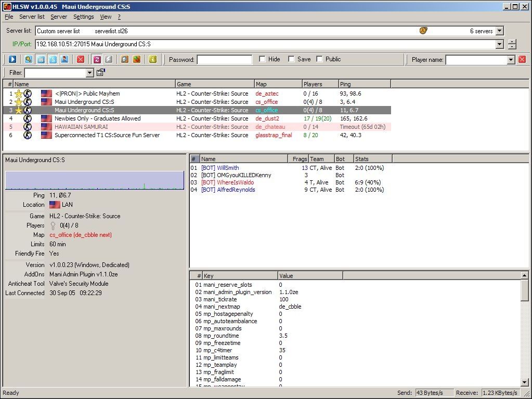Select the Superconnected T1 CS:Source Fun Server row
Image resolution: width=532 pixels, height=399 pixels.
pyautogui.click(x=107, y=135)
